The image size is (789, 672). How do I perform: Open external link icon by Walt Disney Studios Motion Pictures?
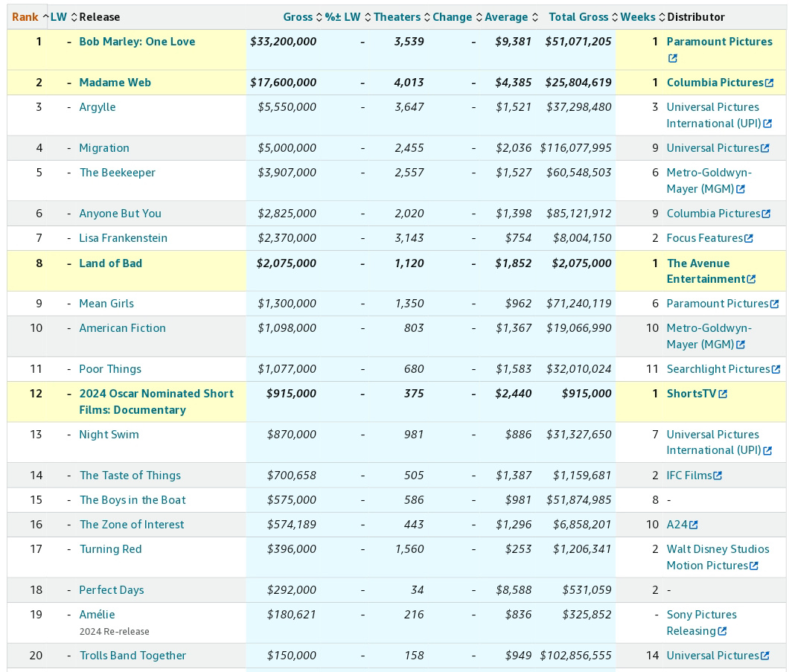[x=754, y=566]
